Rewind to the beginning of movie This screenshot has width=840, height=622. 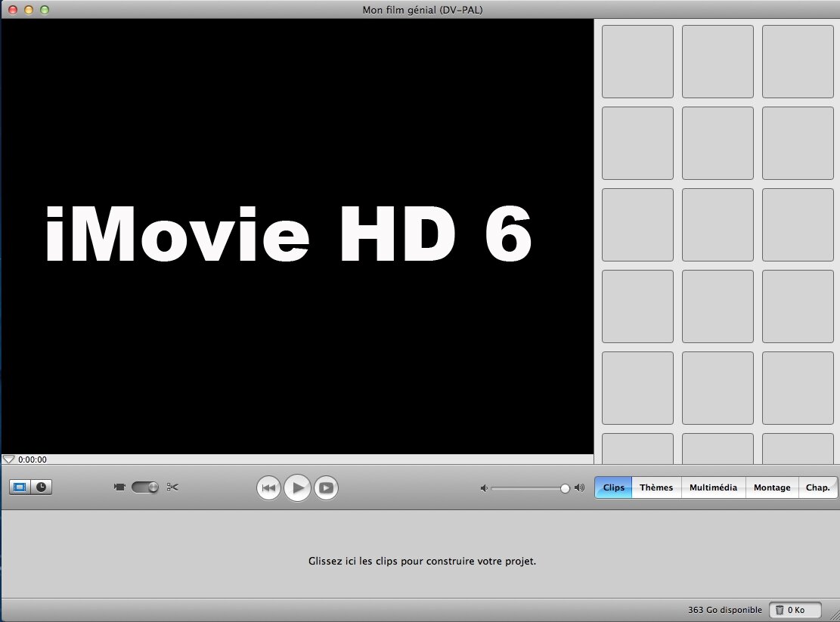point(268,487)
